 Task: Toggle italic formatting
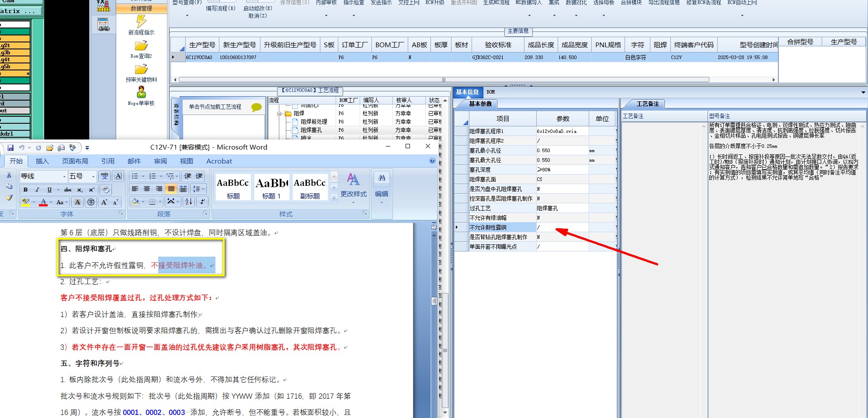37,190
